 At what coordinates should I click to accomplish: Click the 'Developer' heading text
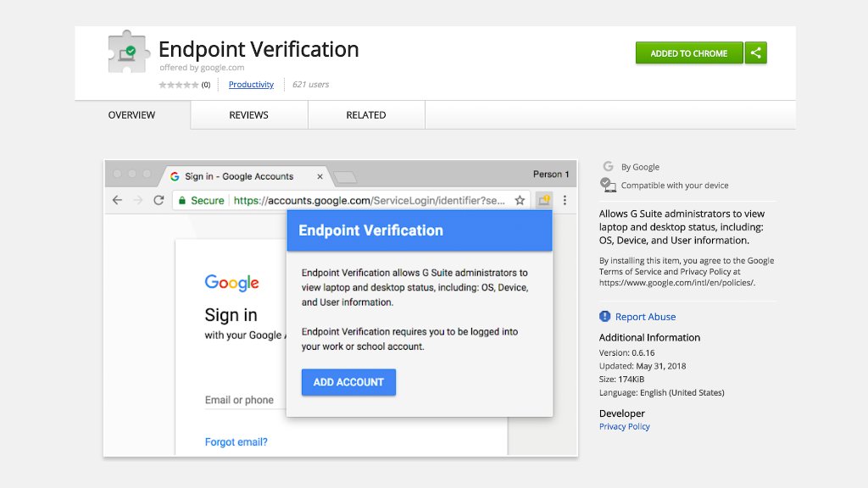pyautogui.click(x=621, y=413)
